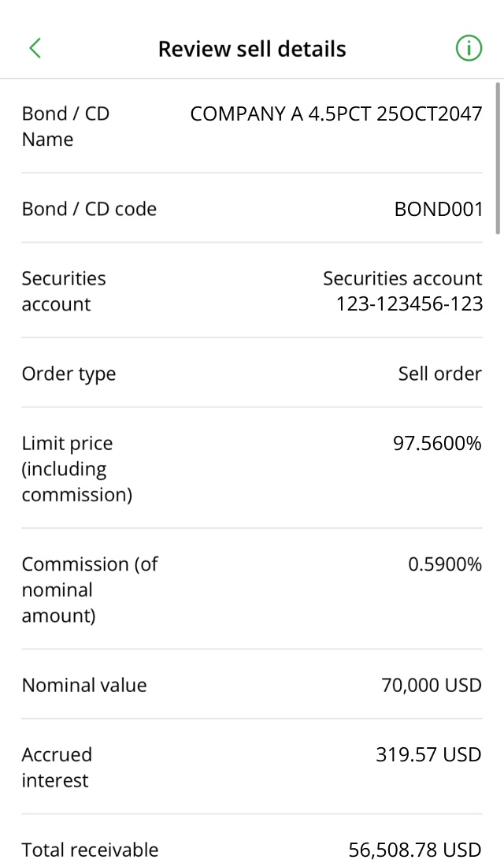Click the "Bond / CD code" label

tap(89, 209)
